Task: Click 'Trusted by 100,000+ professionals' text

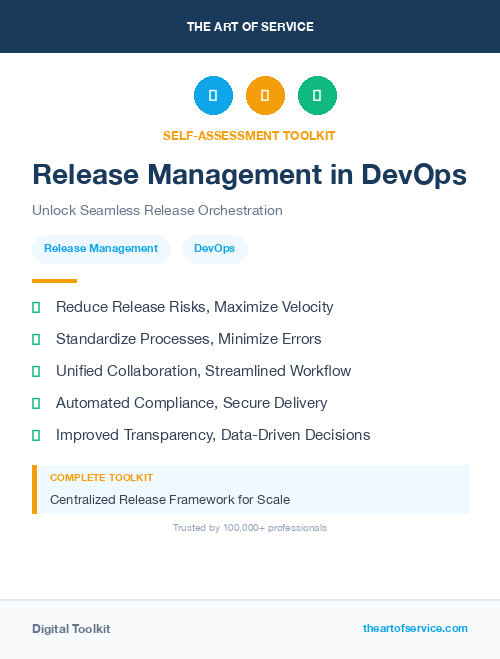Action: [250, 528]
